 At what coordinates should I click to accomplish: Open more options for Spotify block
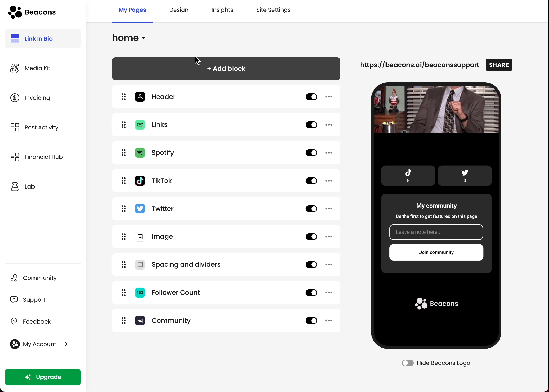pyautogui.click(x=329, y=153)
